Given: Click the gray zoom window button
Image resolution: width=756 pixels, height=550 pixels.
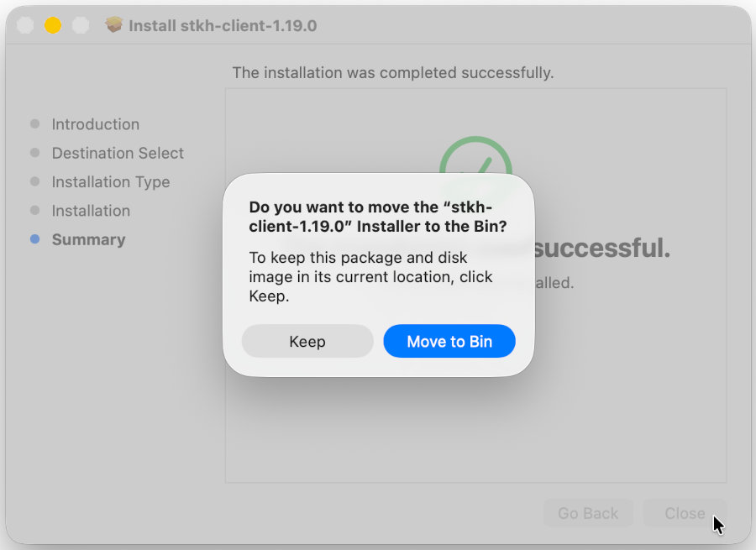Looking at the screenshot, I should coord(81,25).
